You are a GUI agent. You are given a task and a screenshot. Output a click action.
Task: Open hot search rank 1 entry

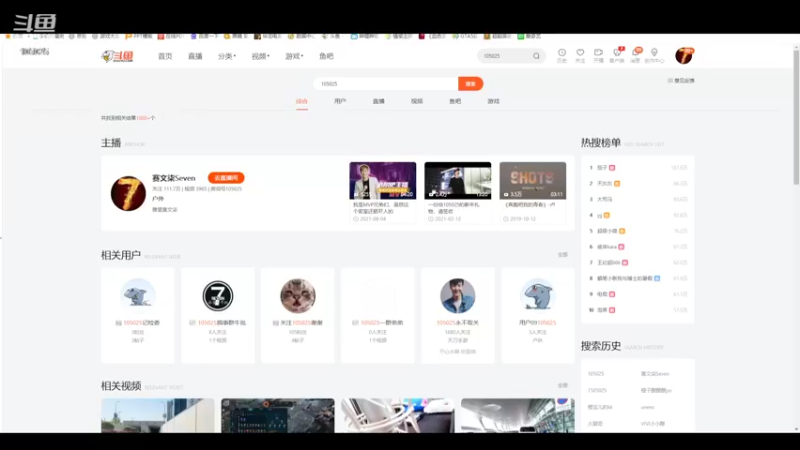(602, 168)
